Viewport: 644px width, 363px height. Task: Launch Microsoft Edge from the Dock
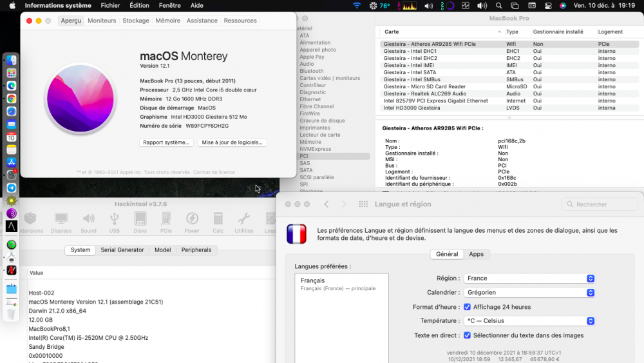coord(12,86)
